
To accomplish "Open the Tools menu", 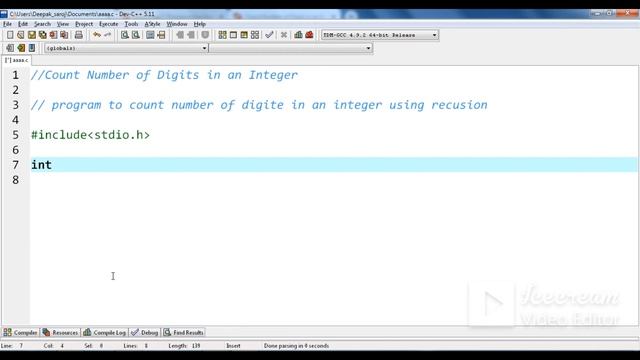I will coord(131,24).
